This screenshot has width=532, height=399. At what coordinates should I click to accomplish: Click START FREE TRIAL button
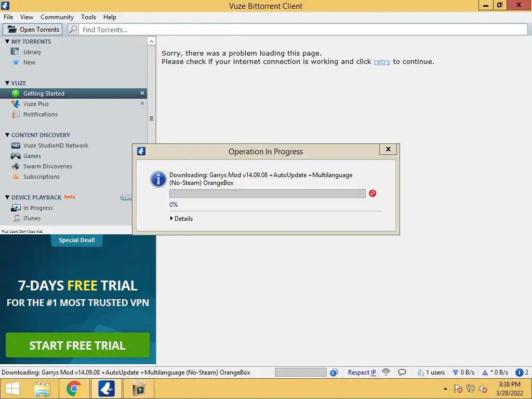tap(77, 345)
